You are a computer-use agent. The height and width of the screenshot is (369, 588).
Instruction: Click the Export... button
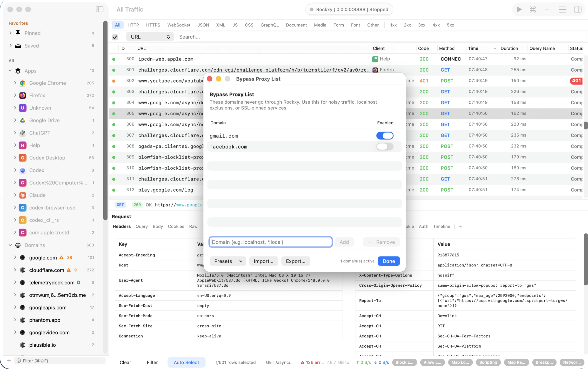point(295,261)
